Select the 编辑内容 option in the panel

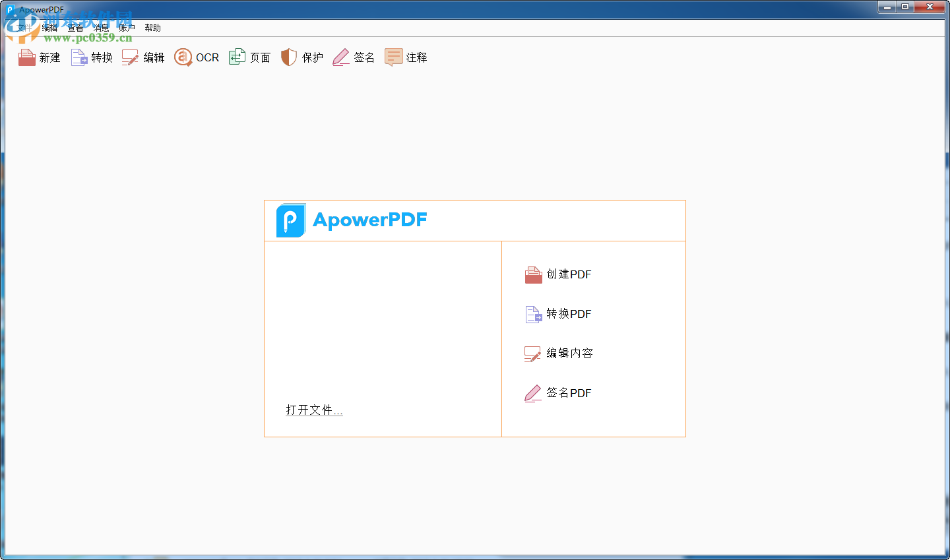557,354
